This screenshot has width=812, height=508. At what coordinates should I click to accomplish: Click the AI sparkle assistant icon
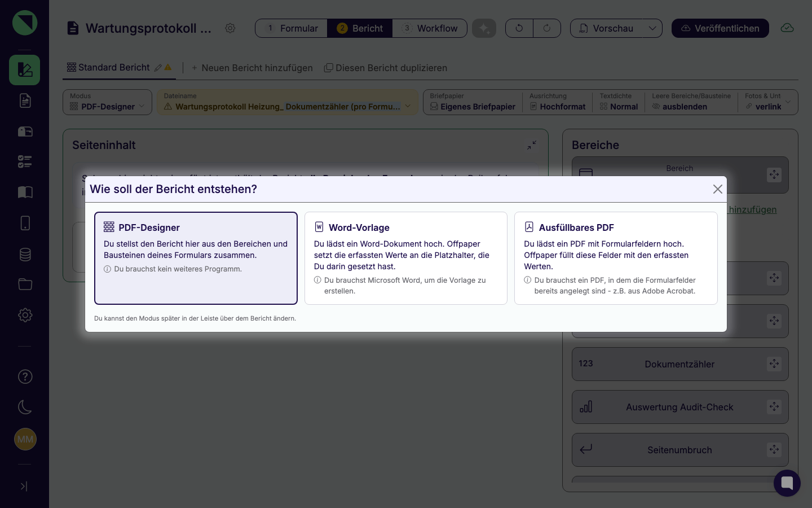point(484,28)
